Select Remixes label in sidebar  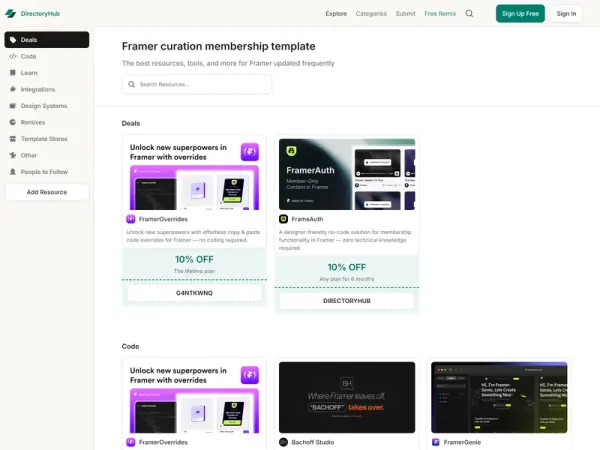point(33,122)
